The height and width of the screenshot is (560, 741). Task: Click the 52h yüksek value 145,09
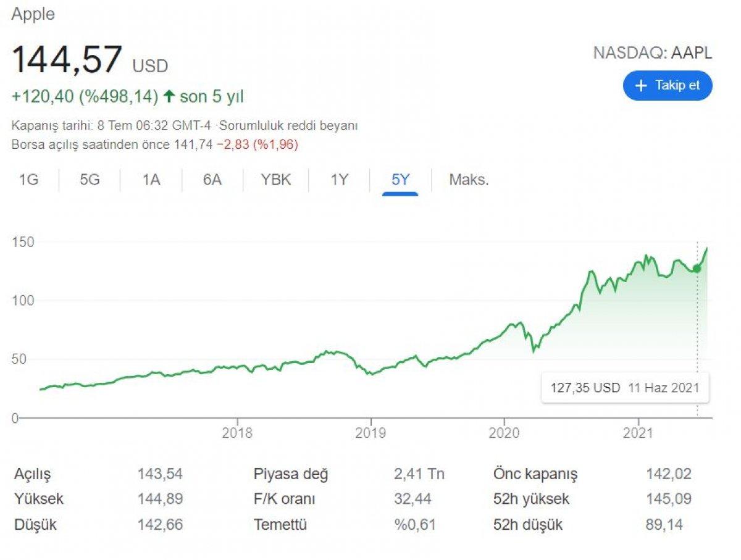click(669, 499)
